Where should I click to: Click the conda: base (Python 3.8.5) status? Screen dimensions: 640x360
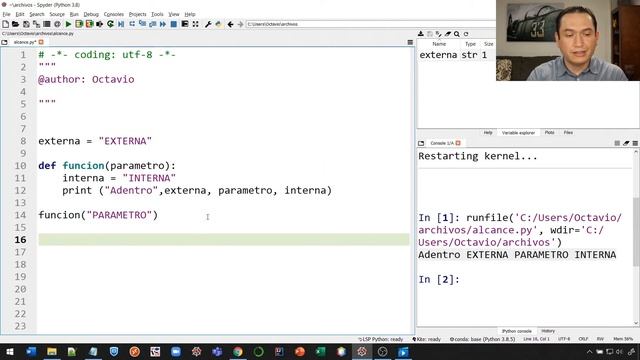482,339
